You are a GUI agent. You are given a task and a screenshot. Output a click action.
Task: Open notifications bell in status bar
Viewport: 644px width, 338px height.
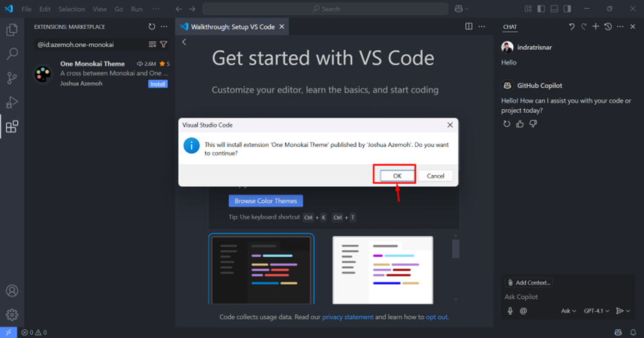click(633, 333)
